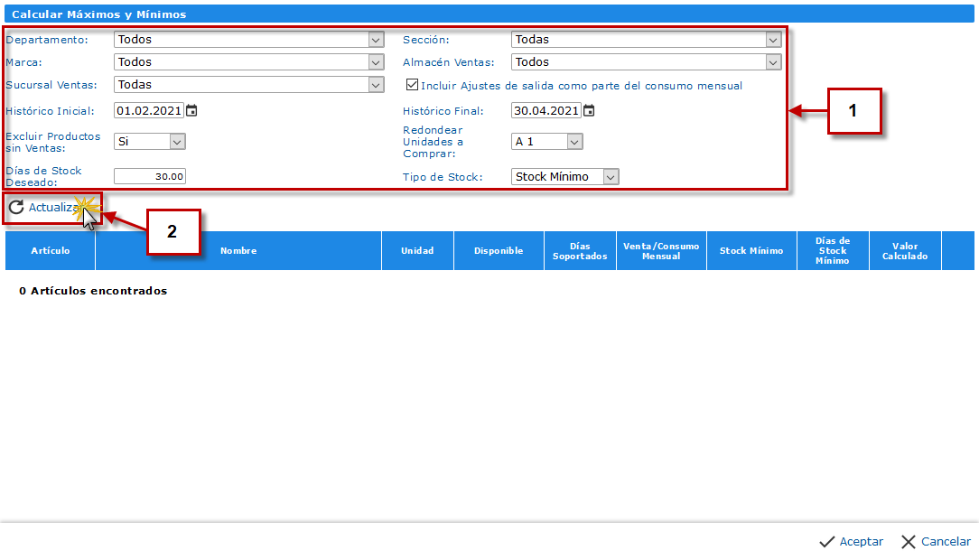
Task: Open Redondear Unidades a Comprar dropdown
Action: tap(574, 142)
